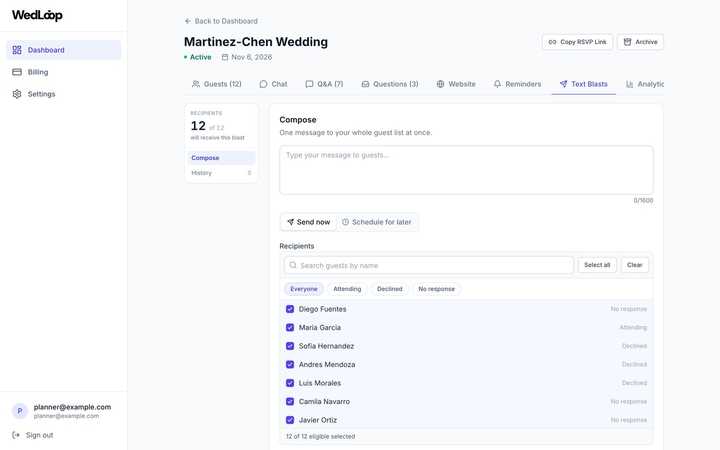Viewport: 720px width, 450px height.
Task: Click the magnifier icon in guest search
Action: coord(293,265)
